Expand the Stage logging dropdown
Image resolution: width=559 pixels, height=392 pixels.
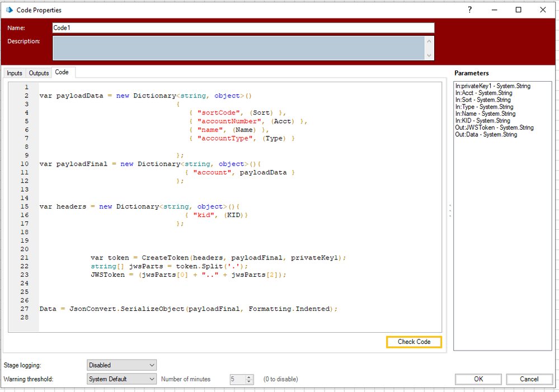121,365
